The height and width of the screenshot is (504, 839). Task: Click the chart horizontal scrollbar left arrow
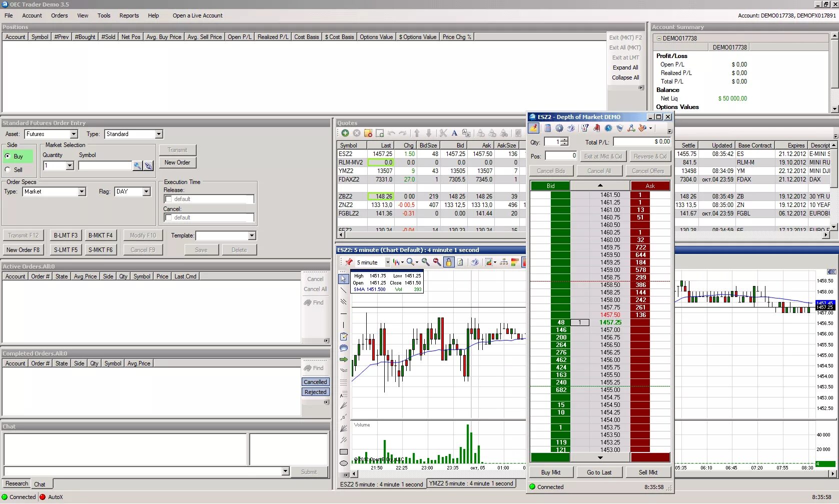pos(354,473)
